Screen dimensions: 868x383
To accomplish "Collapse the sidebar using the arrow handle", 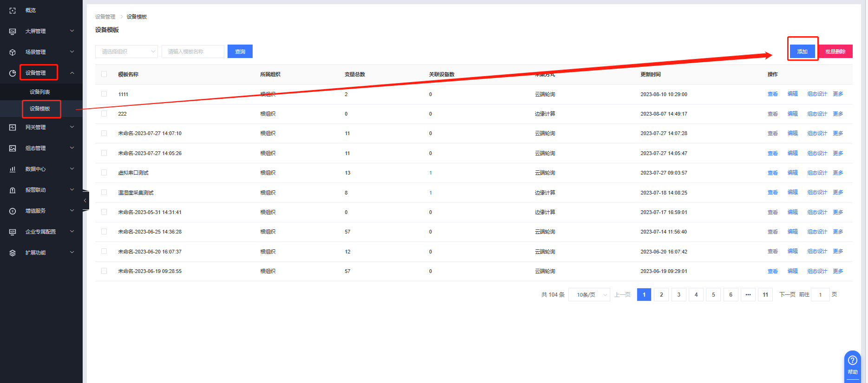I will (x=85, y=201).
